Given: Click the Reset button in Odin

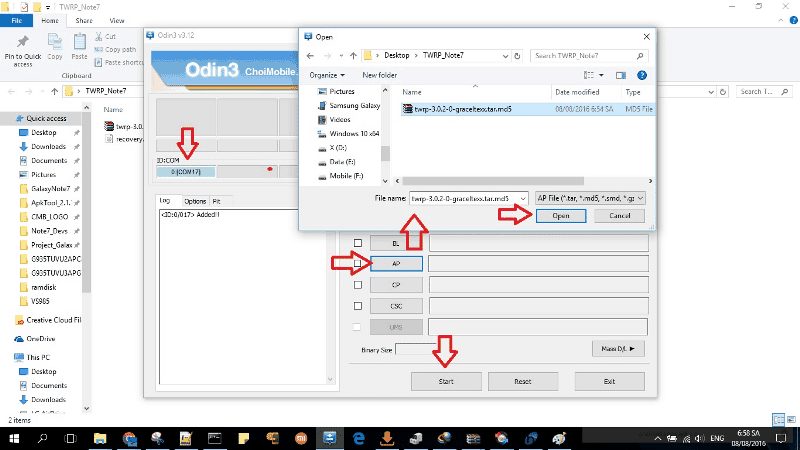Looking at the screenshot, I should (x=522, y=381).
